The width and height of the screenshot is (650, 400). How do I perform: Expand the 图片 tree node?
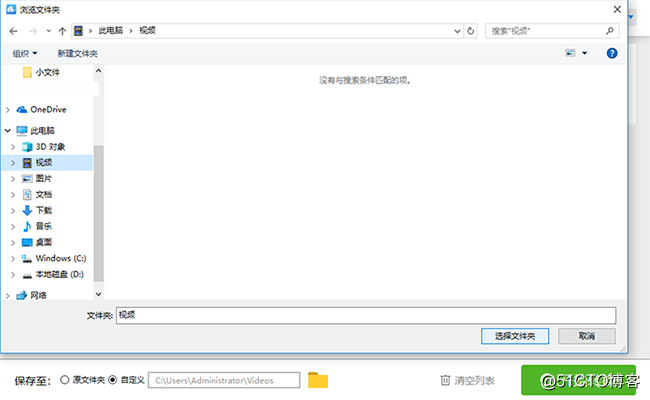pyautogui.click(x=13, y=179)
